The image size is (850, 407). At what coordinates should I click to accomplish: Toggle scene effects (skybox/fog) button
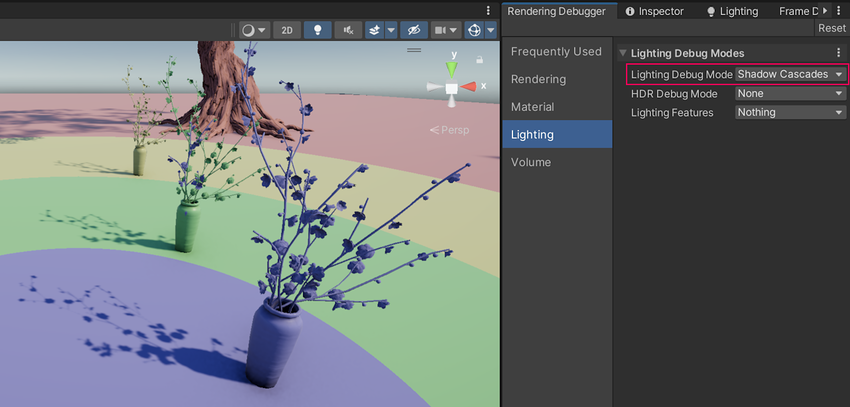pos(375,30)
